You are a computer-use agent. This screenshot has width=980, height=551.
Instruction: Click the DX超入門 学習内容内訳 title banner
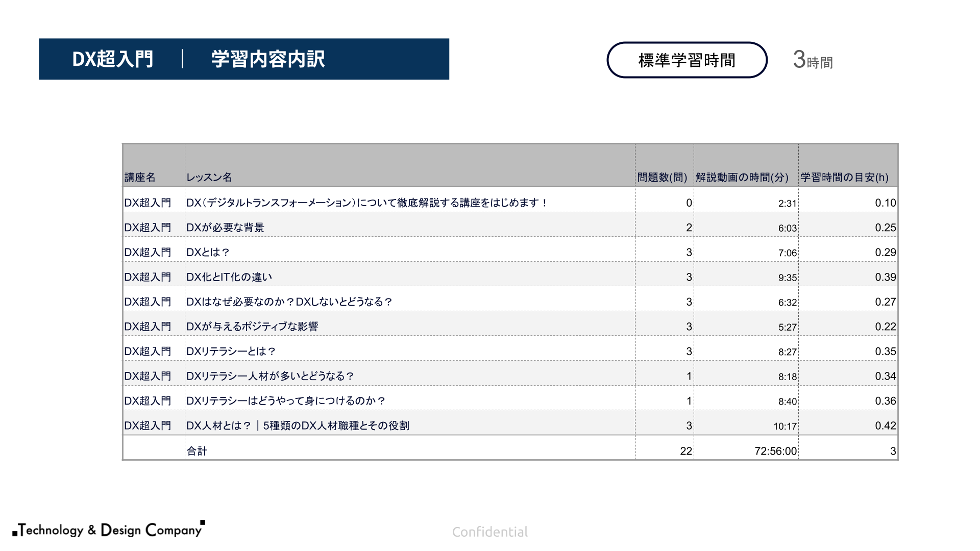[244, 59]
